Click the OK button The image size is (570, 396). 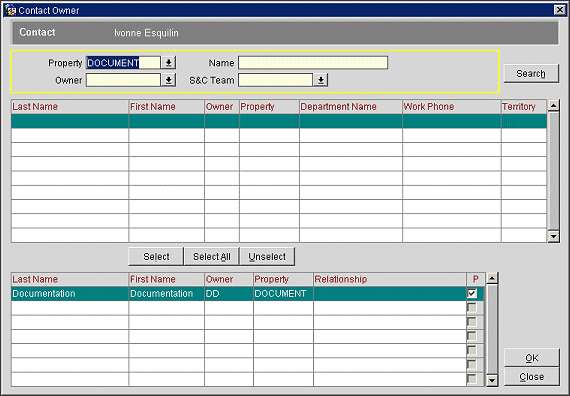(x=531, y=358)
